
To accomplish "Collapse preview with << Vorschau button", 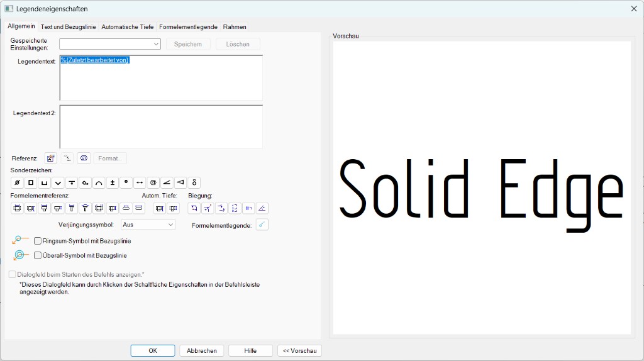I will click(x=300, y=351).
